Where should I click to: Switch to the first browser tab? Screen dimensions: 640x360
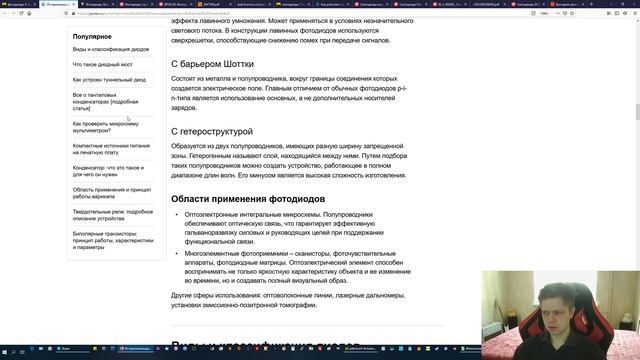(x=19, y=4)
